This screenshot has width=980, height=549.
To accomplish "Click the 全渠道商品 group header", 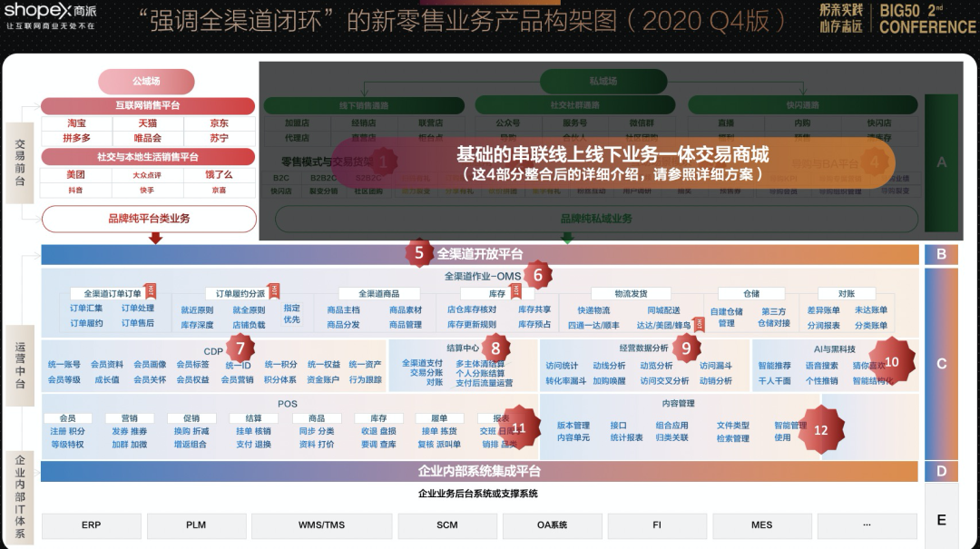I will pyautogui.click(x=378, y=293).
